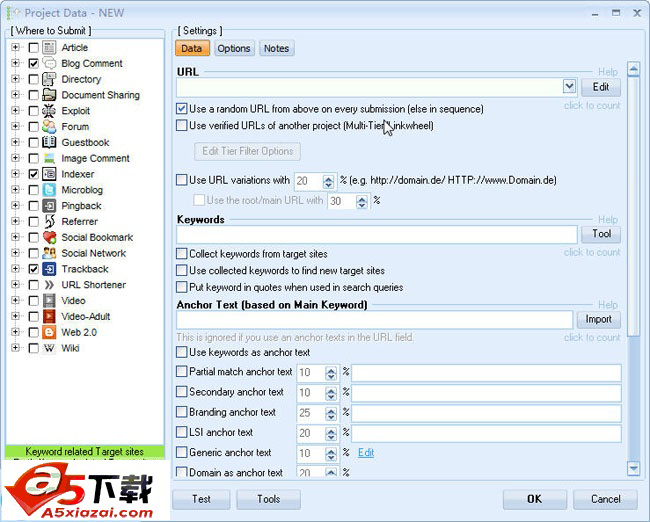Click the settings scrollbar up arrow
This screenshot has width=650, height=522.
(x=633, y=69)
